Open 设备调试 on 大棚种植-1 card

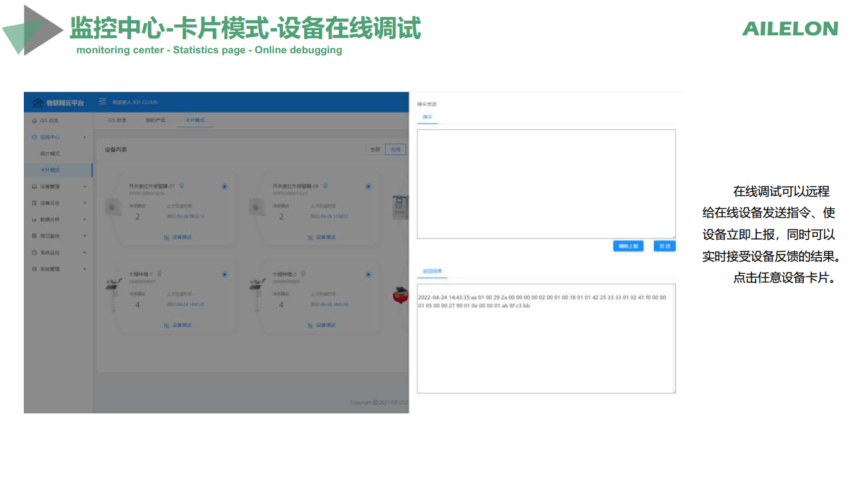178,325
